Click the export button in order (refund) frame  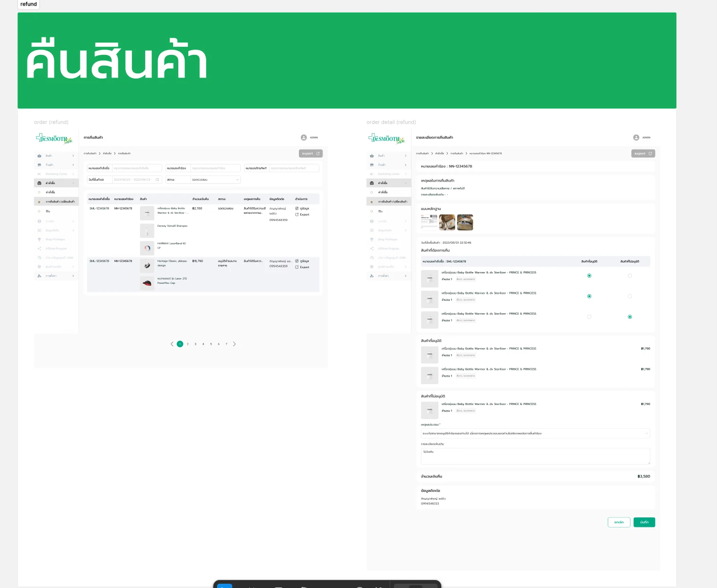point(311,153)
